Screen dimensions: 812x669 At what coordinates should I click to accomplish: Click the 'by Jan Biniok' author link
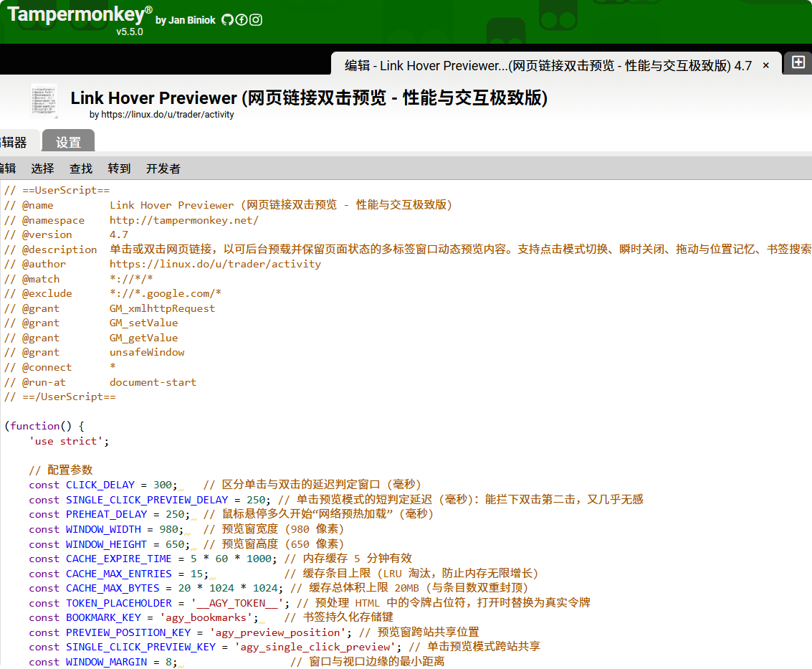coord(186,20)
